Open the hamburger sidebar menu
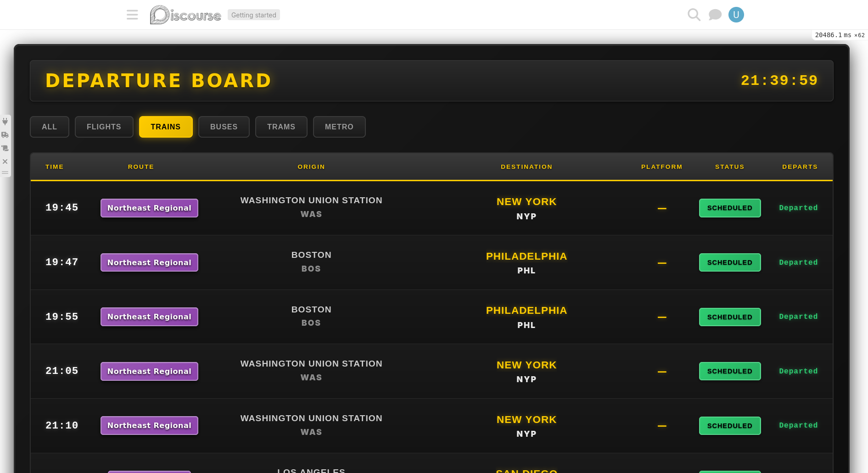 tap(132, 15)
